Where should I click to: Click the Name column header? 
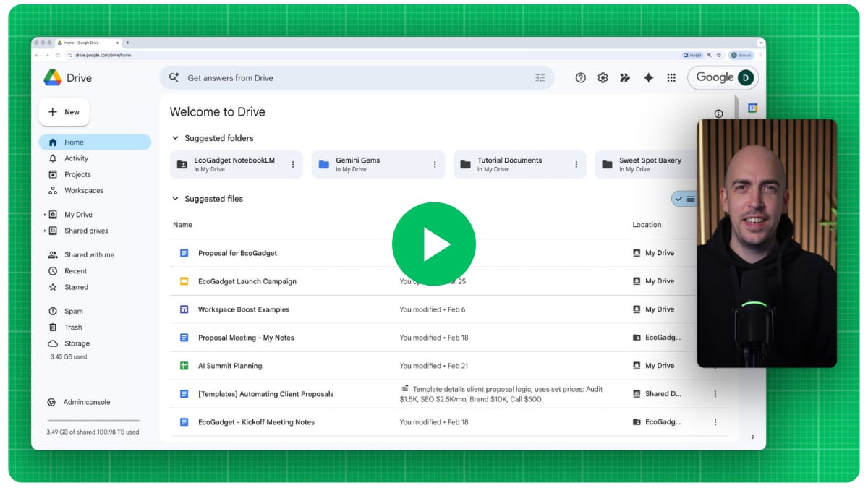tap(182, 225)
